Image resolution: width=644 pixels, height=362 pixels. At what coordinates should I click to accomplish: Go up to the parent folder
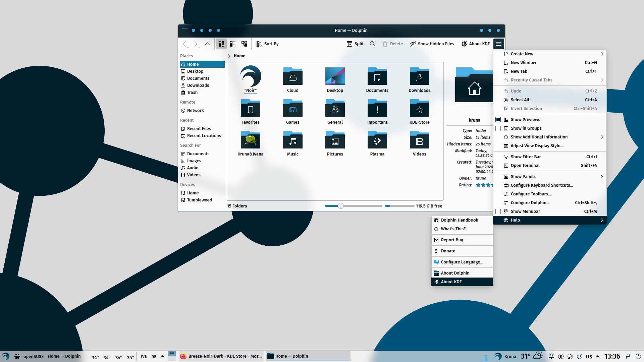coord(207,44)
